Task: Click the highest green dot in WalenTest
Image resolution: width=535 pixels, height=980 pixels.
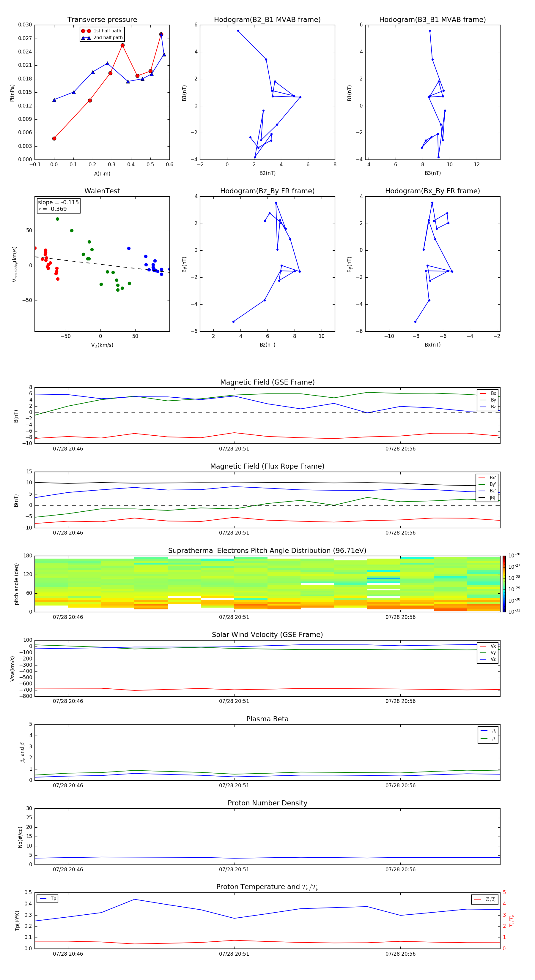Action: point(57,219)
